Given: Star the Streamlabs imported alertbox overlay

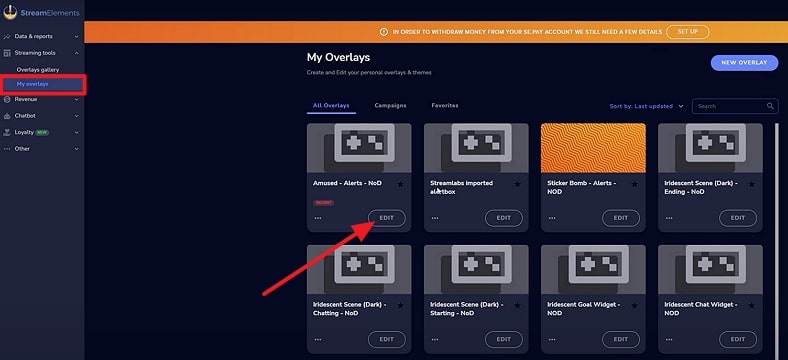Looking at the screenshot, I should pyautogui.click(x=517, y=184).
